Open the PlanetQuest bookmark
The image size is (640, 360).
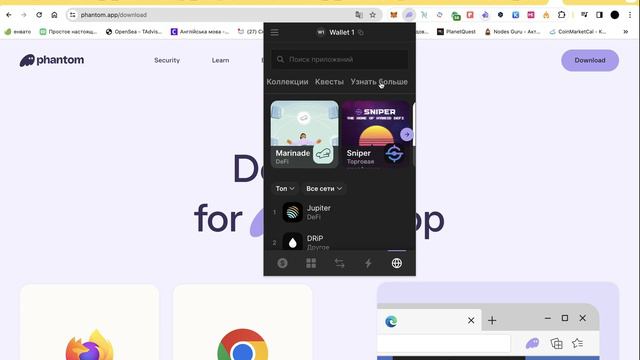click(x=456, y=31)
